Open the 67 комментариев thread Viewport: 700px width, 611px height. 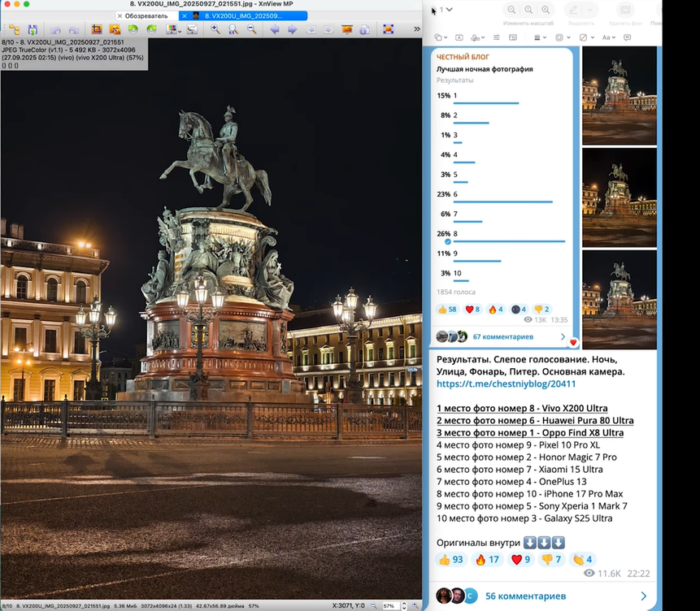pos(502,336)
